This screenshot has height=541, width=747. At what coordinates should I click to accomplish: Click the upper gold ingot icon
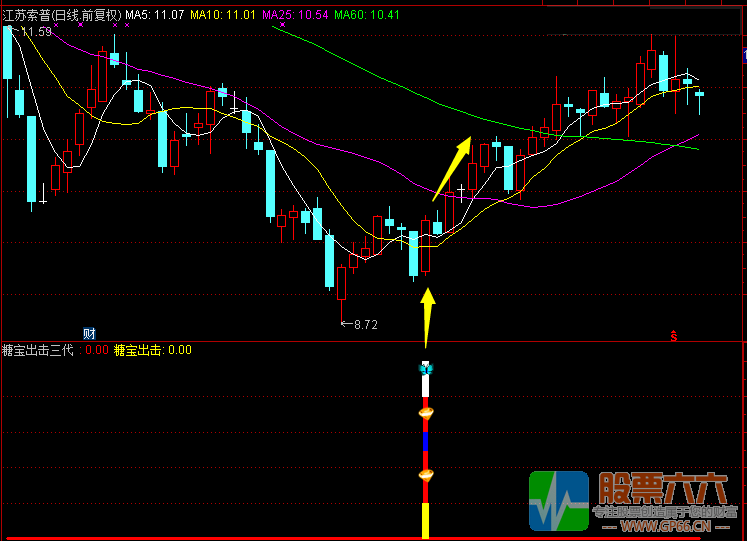426,413
